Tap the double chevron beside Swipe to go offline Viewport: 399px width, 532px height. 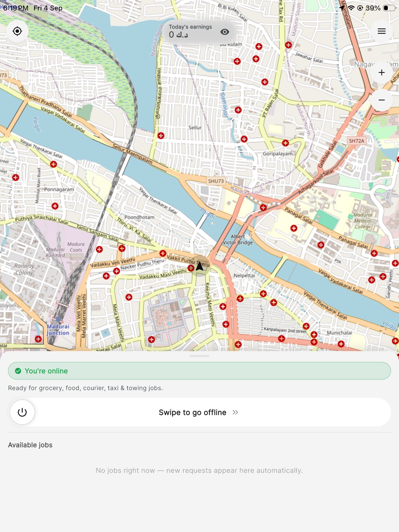(235, 412)
